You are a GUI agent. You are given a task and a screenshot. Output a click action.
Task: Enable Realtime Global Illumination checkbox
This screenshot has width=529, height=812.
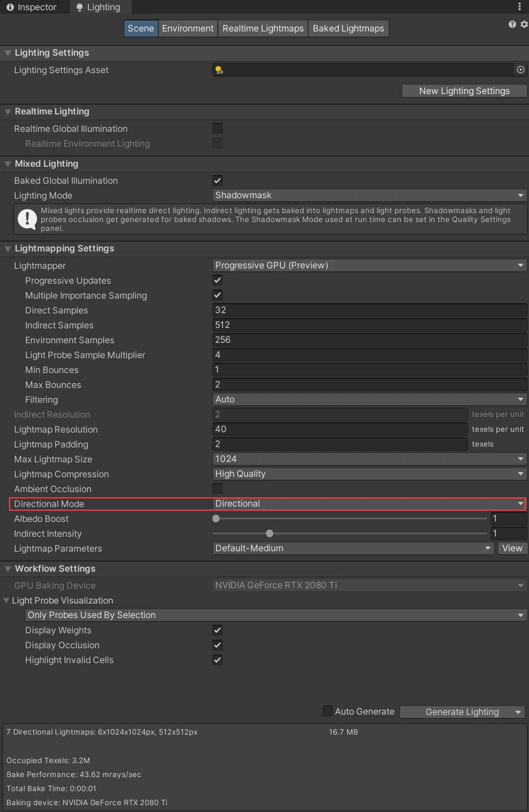tap(217, 128)
